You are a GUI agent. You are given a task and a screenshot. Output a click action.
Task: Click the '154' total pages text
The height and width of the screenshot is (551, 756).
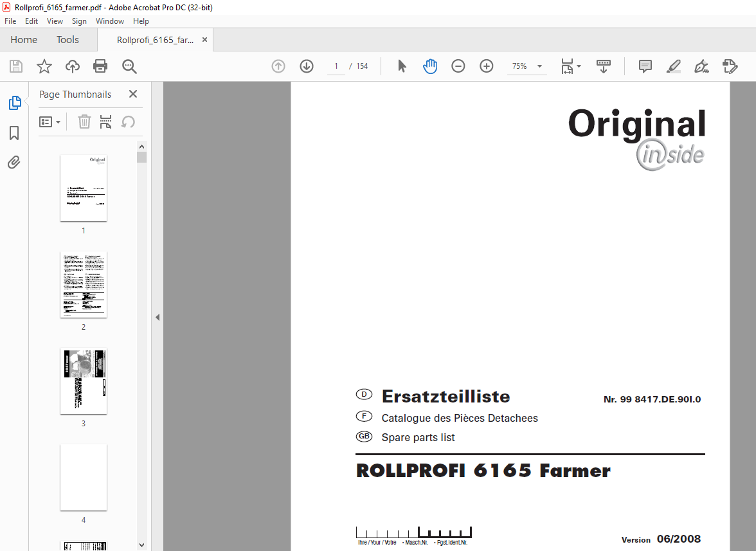[362, 66]
